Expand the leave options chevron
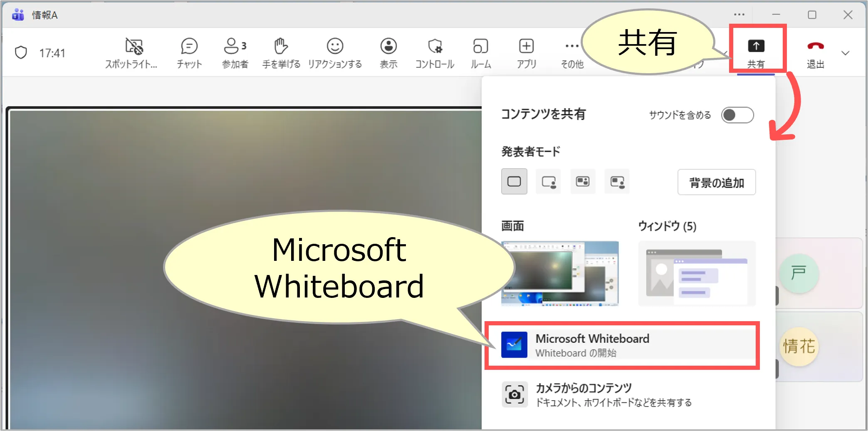 tap(845, 53)
